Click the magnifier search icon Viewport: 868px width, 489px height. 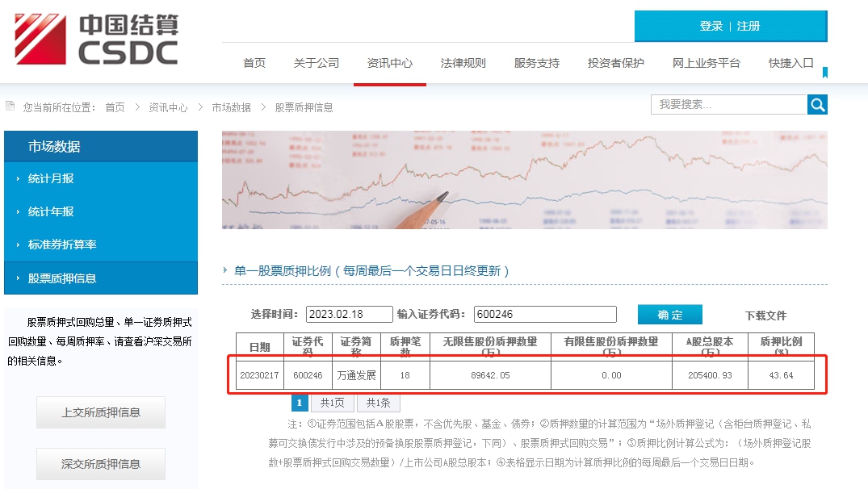pyautogui.click(x=817, y=105)
